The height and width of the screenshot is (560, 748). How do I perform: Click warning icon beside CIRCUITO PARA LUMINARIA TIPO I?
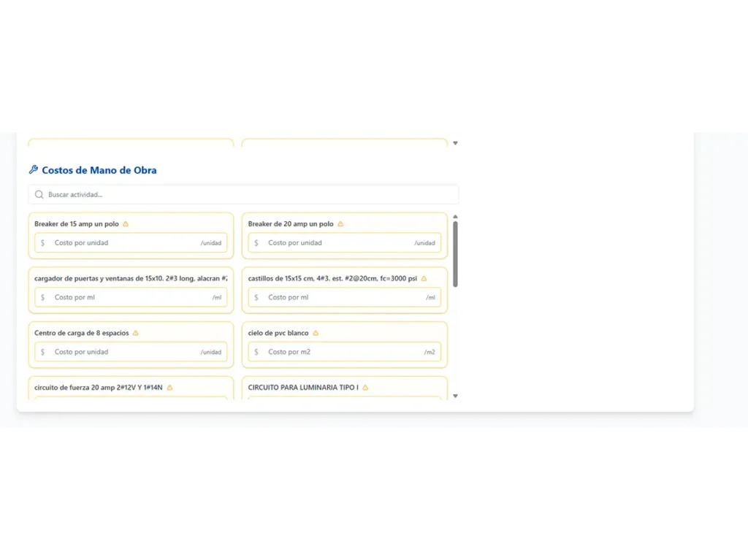[365, 388]
